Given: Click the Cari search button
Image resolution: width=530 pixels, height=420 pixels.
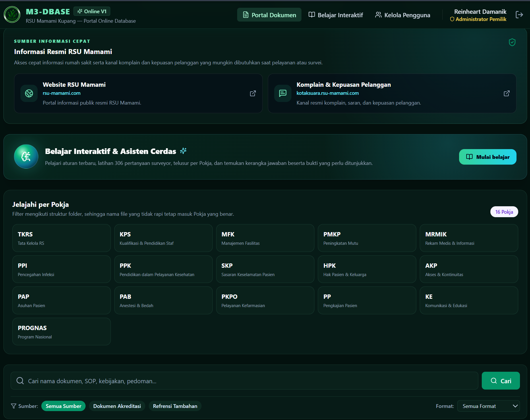Looking at the screenshot, I should [501, 381].
